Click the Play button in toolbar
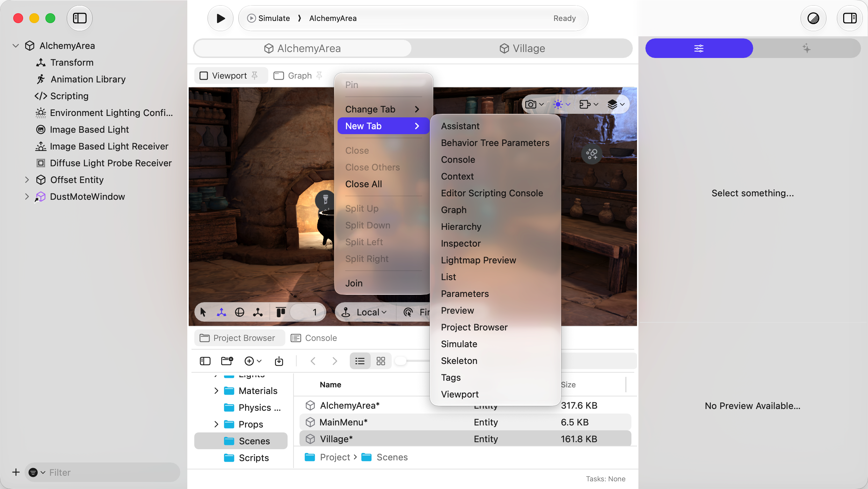868x489 pixels. [220, 18]
